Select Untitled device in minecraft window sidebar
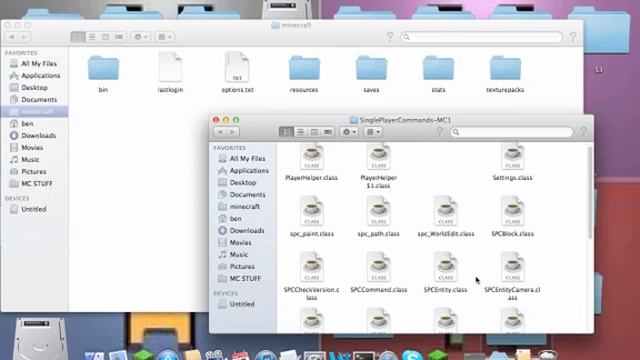 point(34,209)
